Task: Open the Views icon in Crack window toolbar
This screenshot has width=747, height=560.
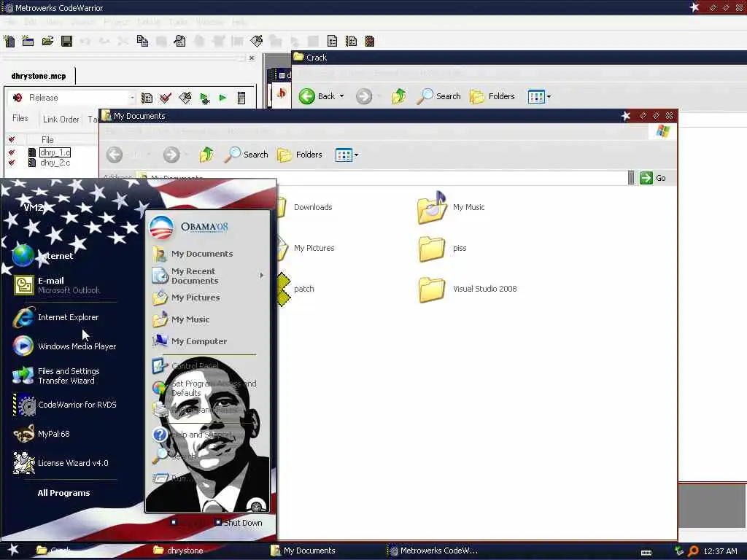Action: (x=536, y=97)
